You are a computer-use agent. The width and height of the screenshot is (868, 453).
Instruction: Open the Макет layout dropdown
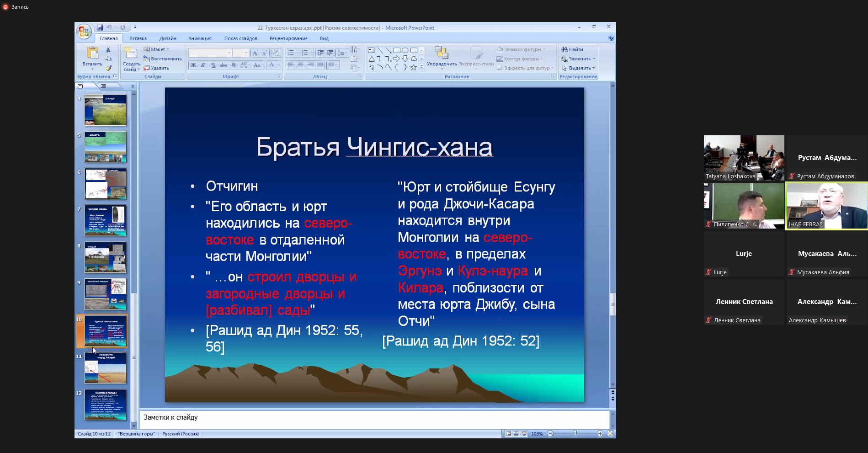157,49
